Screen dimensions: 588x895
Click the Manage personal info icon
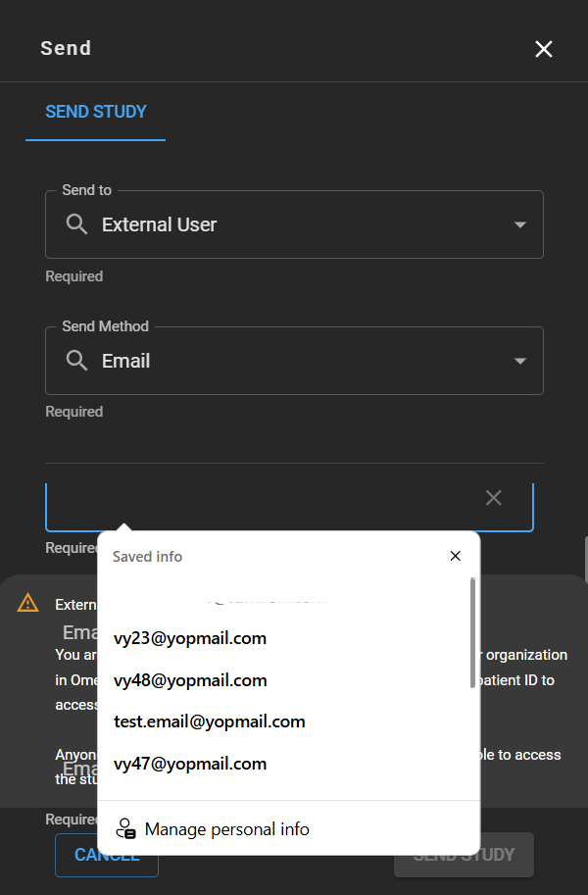pos(125,829)
